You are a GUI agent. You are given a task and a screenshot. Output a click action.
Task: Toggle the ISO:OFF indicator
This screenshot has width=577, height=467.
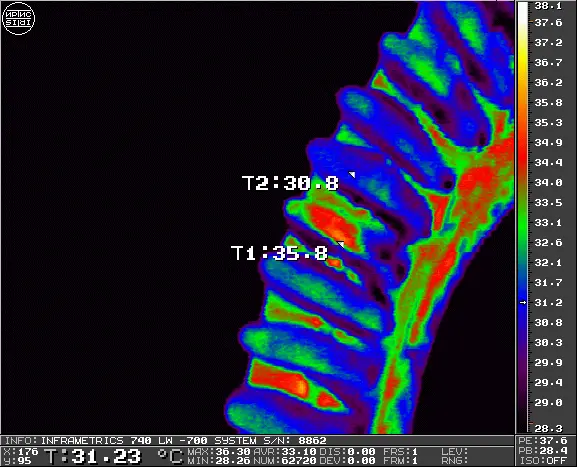544,460
